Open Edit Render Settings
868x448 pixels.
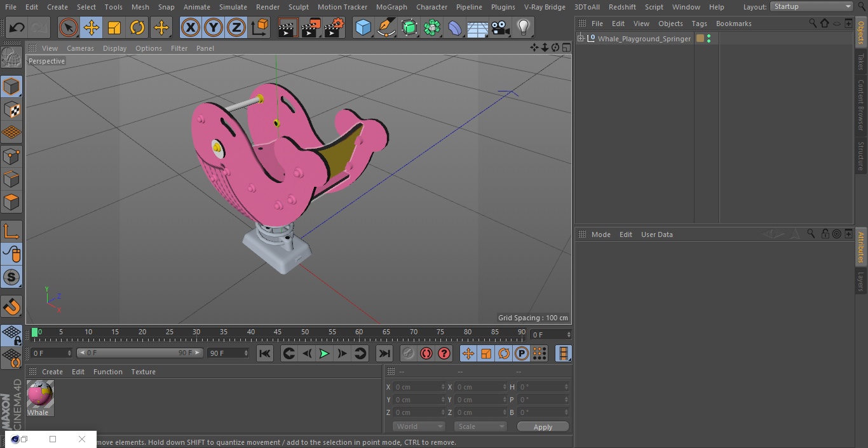coord(334,28)
